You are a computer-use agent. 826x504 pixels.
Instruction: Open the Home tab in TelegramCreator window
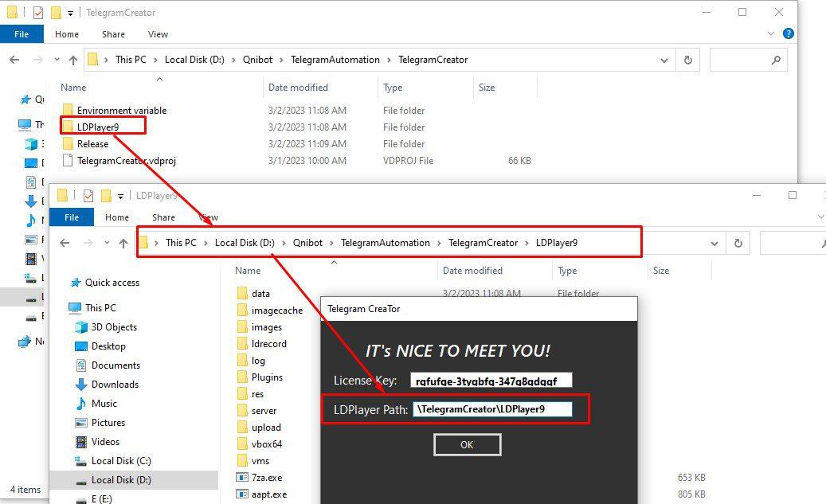click(x=67, y=34)
